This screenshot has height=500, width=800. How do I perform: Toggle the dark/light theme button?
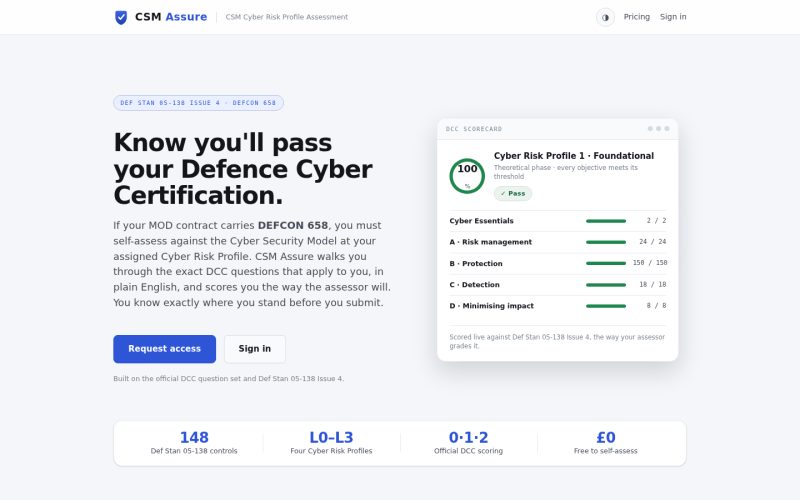(x=605, y=17)
